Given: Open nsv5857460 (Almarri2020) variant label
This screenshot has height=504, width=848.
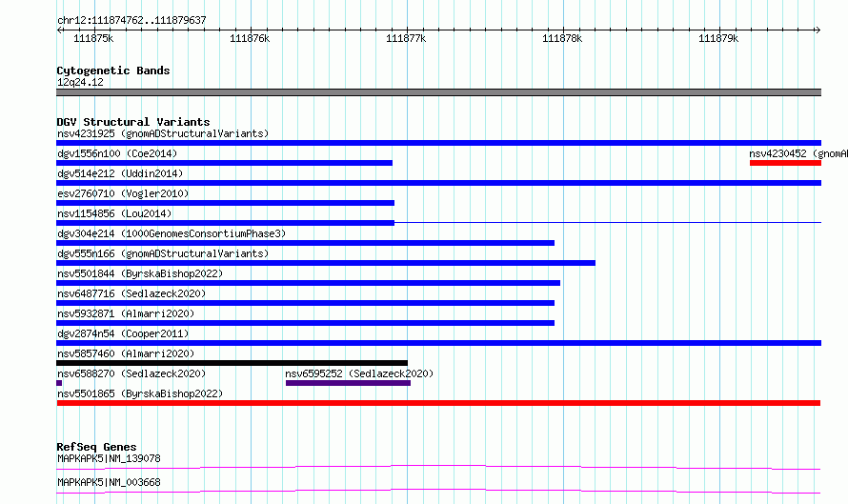Looking at the screenshot, I should coord(126,353).
